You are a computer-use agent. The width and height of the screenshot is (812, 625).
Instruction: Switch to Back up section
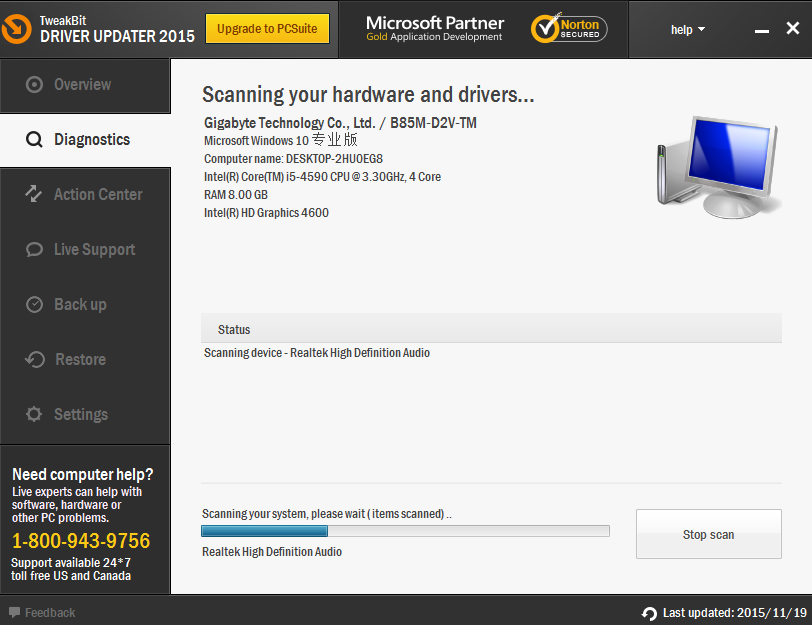(85, 304)
